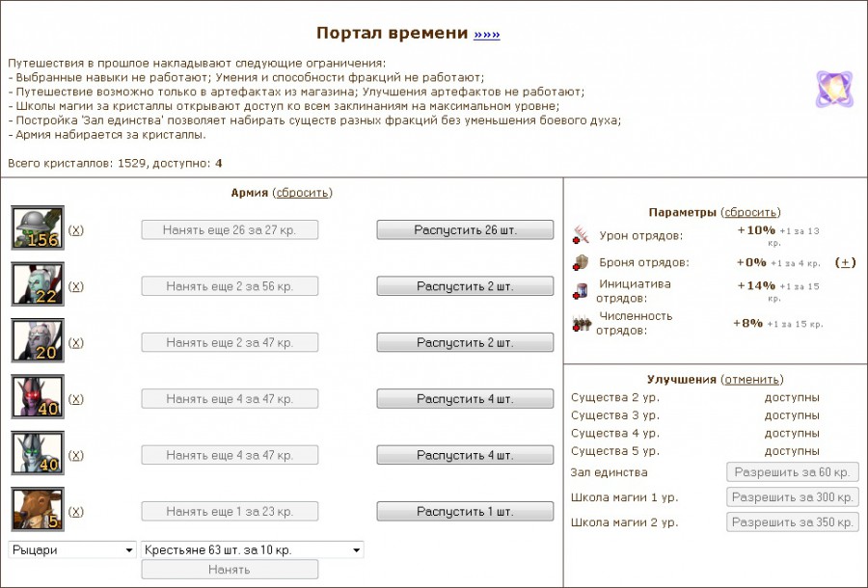Click the "Зал единства" label
Viewport: 868px width, 588px height.
point(609,472)
